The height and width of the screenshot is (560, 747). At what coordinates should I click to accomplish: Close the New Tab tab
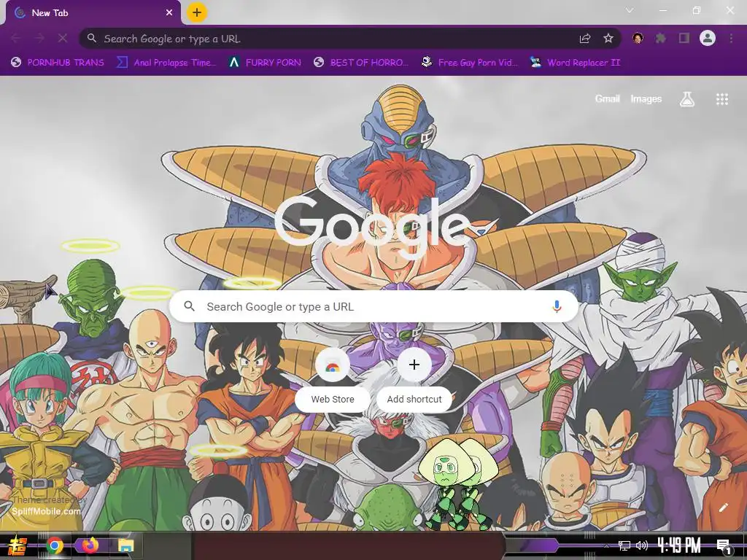pos(169,13)
